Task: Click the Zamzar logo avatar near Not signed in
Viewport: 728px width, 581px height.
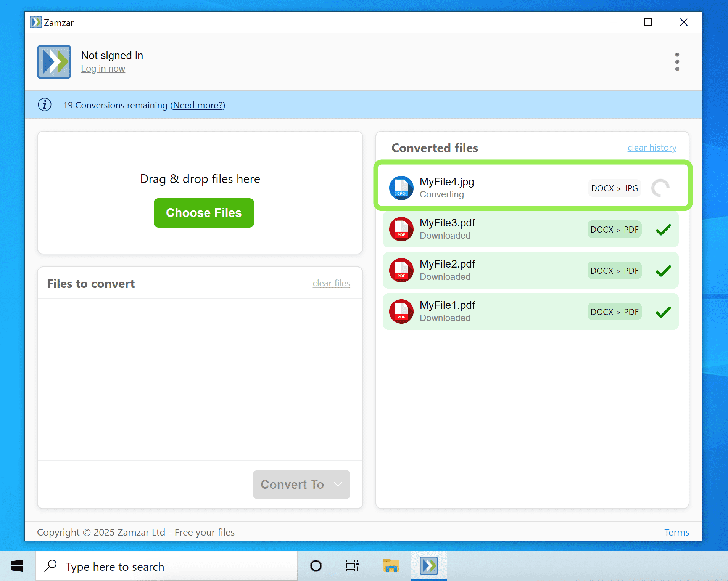Action: pyautogui.click(x=54, y=62)
